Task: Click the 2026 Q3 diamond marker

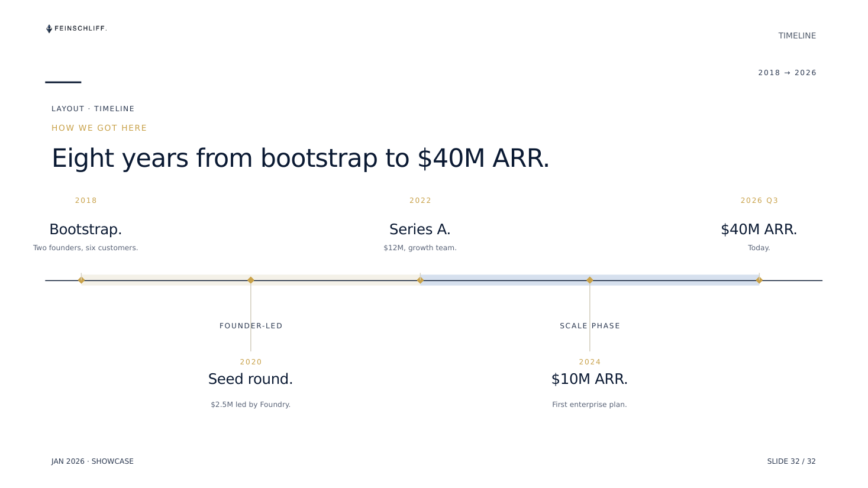Action: pos(759,280)
